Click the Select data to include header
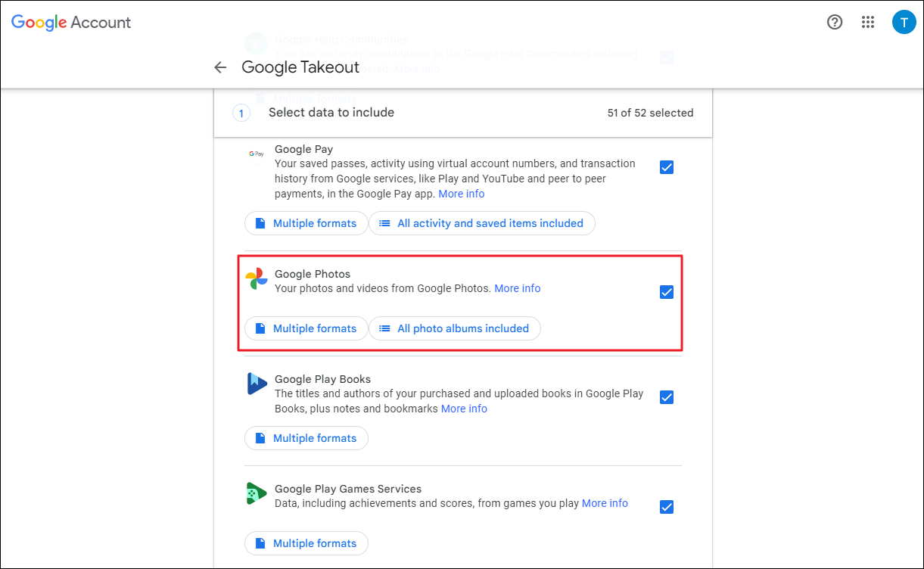This screenshot has width=924, height=569. 331,113
